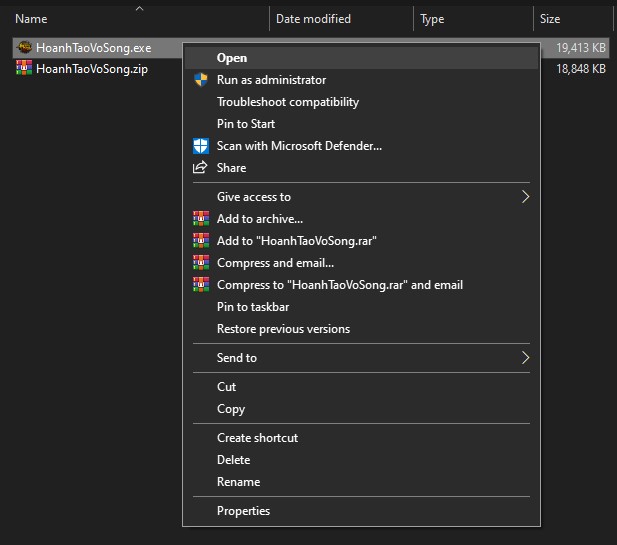The image size is (617, 545).
Task: Click the Microsoft Defender shield icon
Action: pos(200,146)
